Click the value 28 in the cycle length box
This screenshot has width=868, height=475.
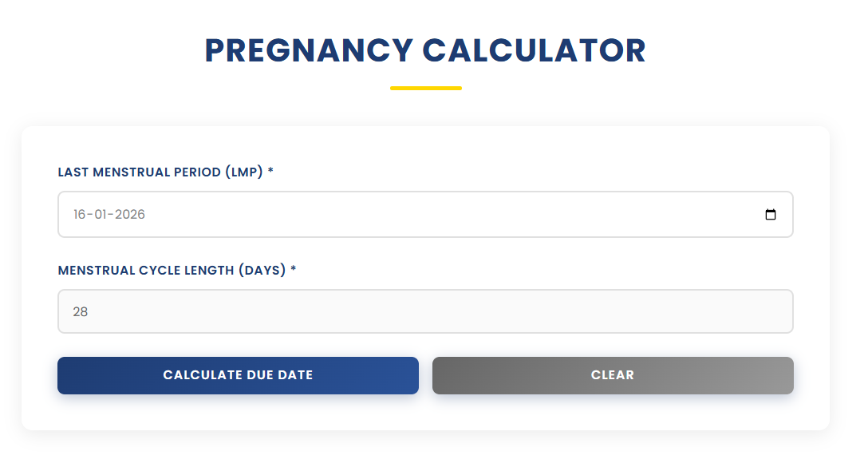79,311
